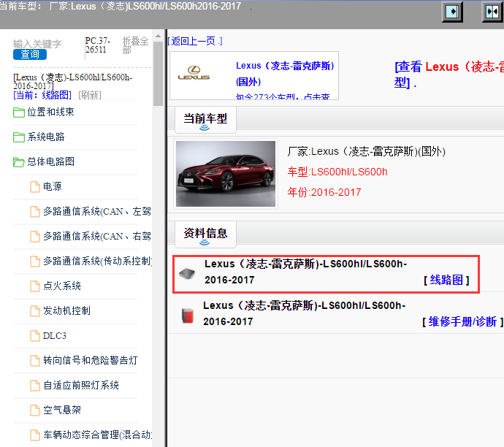Click the sidebar vertical scrollbar thumb
Image resolution: width=504 pixels, height=447 pixels.
(158, 73)
